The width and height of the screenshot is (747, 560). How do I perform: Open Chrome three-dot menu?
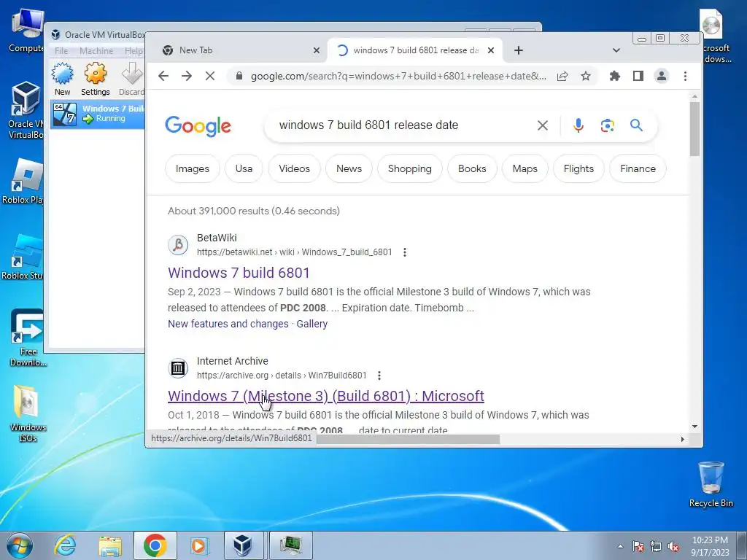coord(685,76)
